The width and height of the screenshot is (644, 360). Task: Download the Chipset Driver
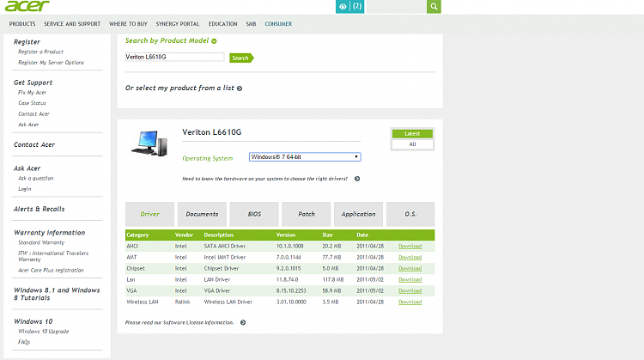[x=410, y=268]
